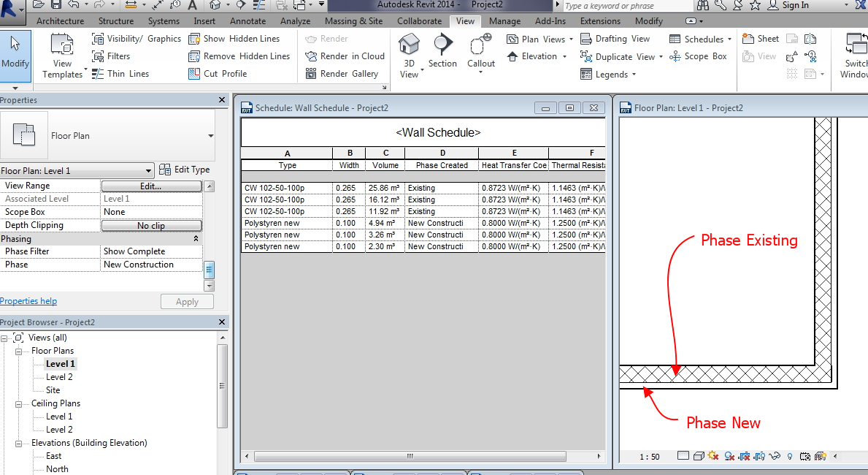This screenshot has height=475, width=868.
Task: Click the Scope Box tool
Action: (x=697, y=56)
